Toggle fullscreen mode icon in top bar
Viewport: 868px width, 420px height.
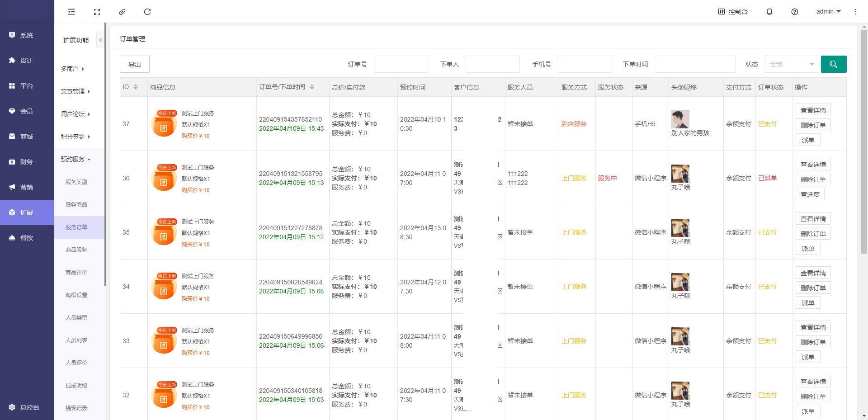pos(97,12)
